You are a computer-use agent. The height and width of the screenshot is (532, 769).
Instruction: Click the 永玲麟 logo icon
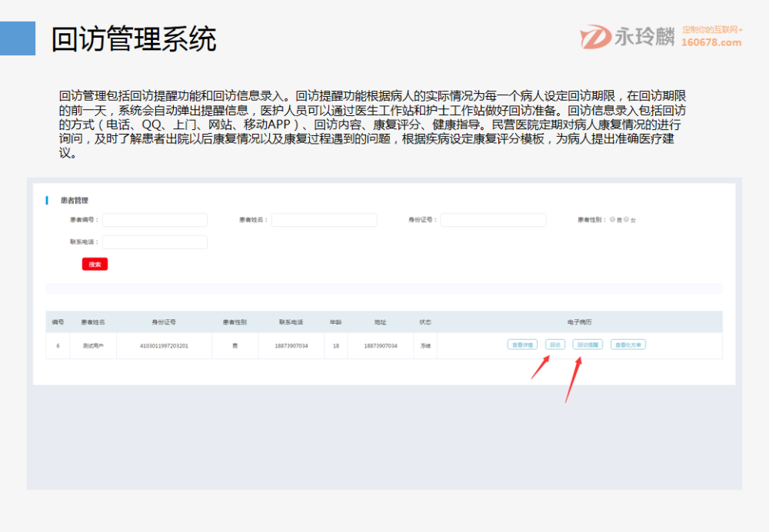pos(594,33)
